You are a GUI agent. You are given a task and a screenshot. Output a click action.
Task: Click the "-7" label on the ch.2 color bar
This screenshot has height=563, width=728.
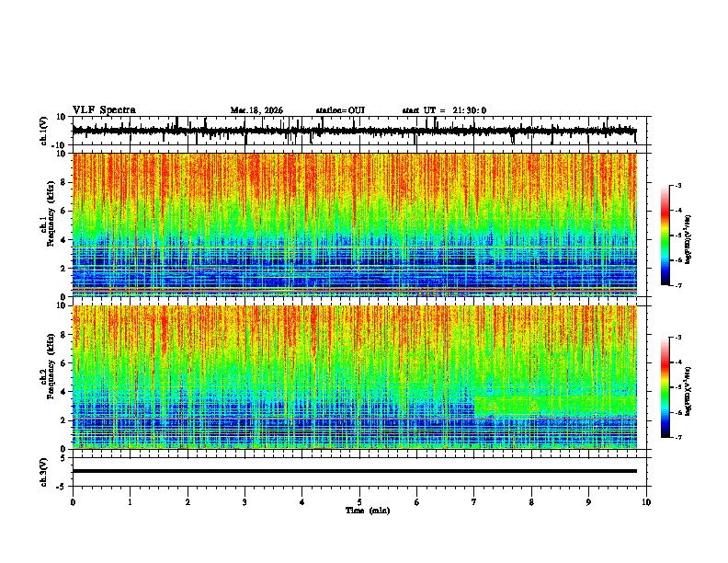[x=677, y=437]
